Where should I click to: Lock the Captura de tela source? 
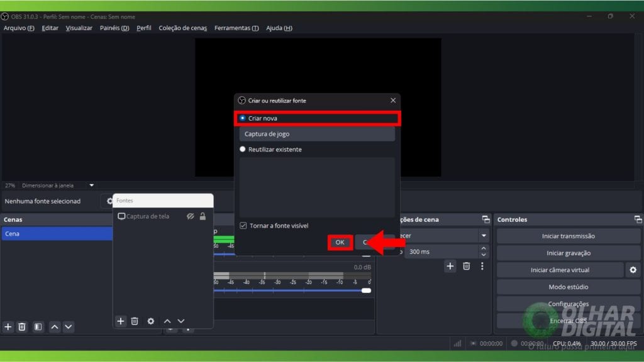click(203, 216)
